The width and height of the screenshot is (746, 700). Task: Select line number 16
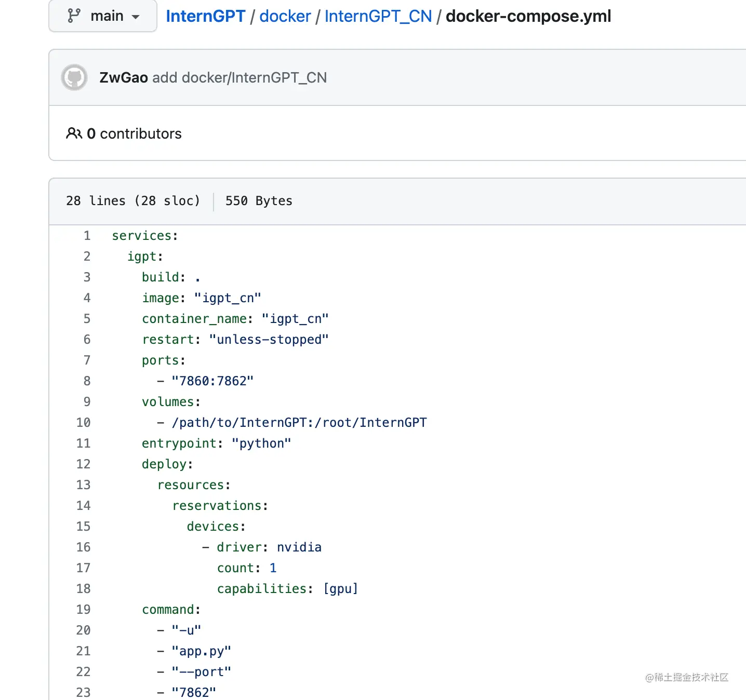(83, 547)
